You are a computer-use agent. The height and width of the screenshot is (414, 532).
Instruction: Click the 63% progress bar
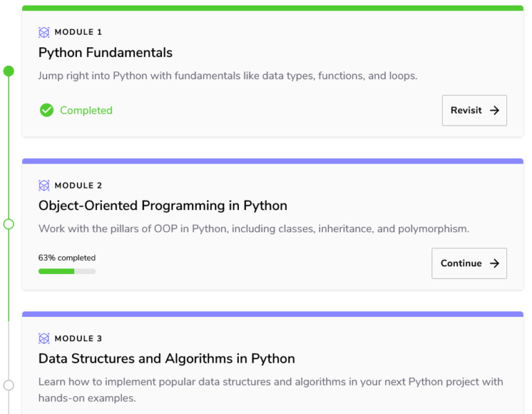pos(66,271)
